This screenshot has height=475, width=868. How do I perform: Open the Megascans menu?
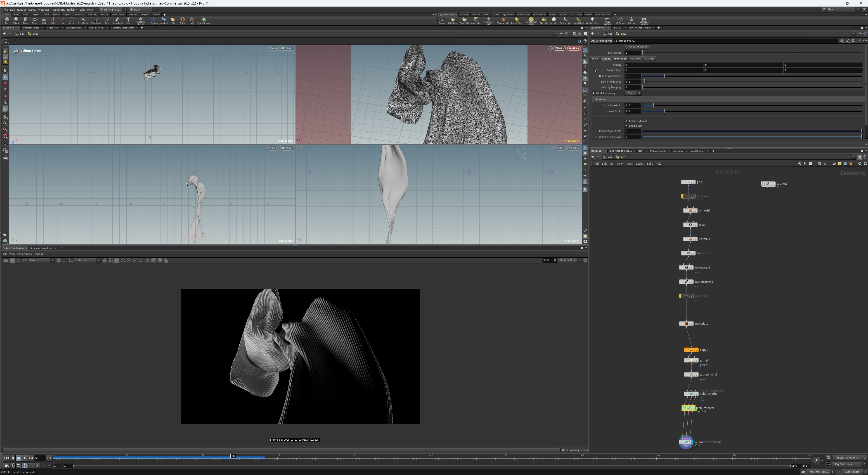point(58,9)
